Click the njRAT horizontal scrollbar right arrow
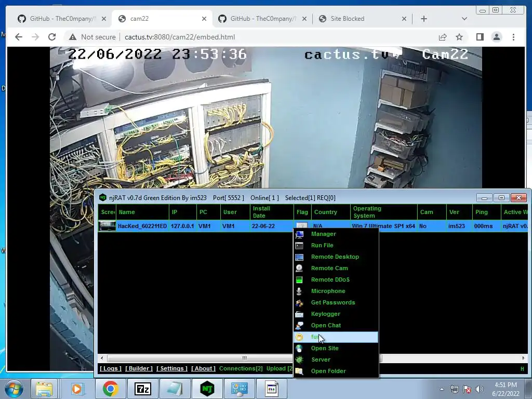The image size is (532, 399). point(523,358)
